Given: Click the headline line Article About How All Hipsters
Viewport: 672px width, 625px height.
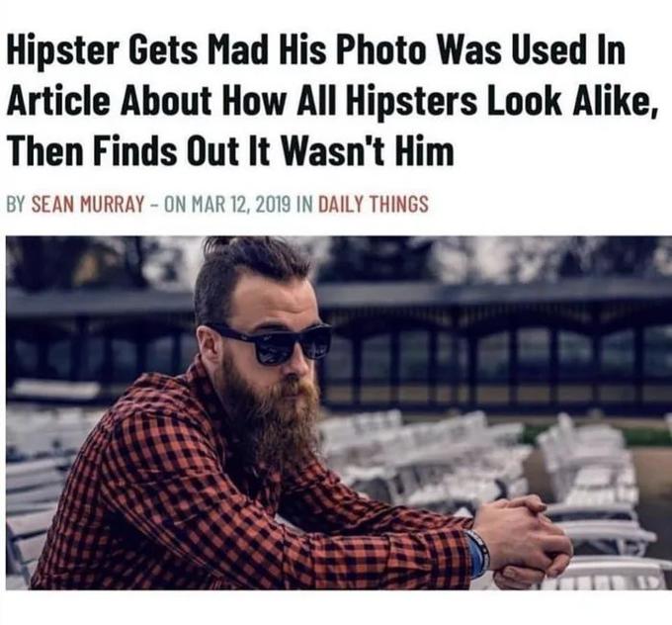Looking at the screenshot, I should click(x=332, y=102).
